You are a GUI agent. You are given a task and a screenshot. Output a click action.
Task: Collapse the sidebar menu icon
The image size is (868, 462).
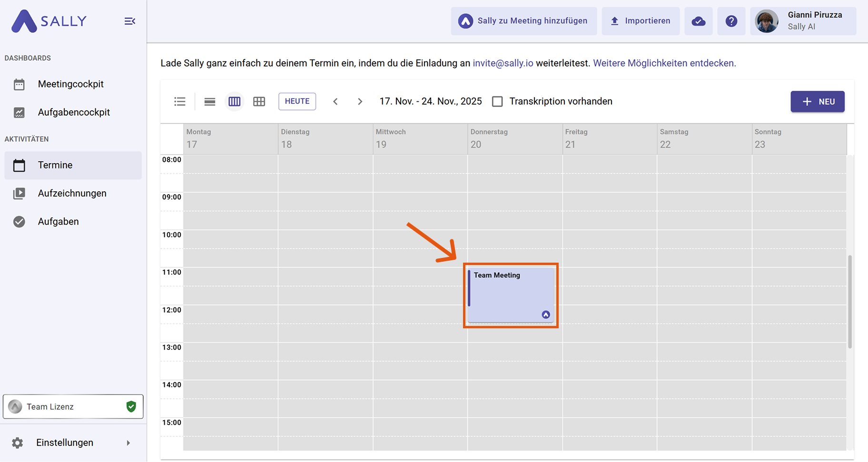[x=129, y=21]
